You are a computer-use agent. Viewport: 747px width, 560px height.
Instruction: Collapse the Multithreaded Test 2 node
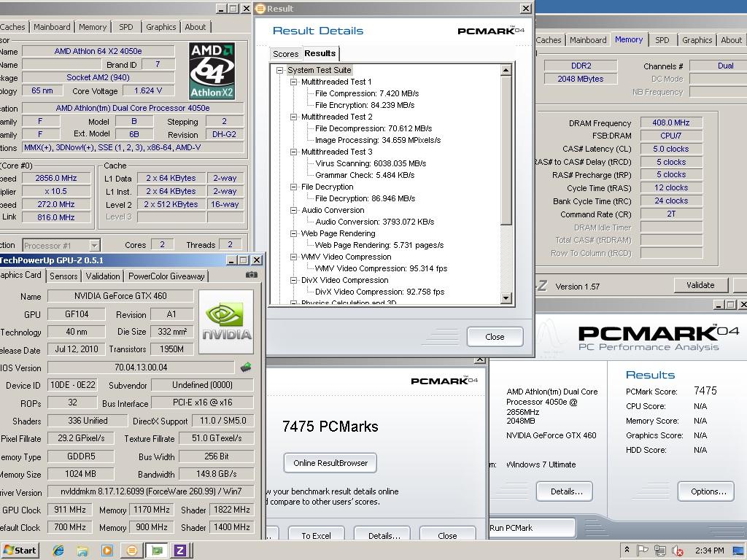[x=294, y=117]
